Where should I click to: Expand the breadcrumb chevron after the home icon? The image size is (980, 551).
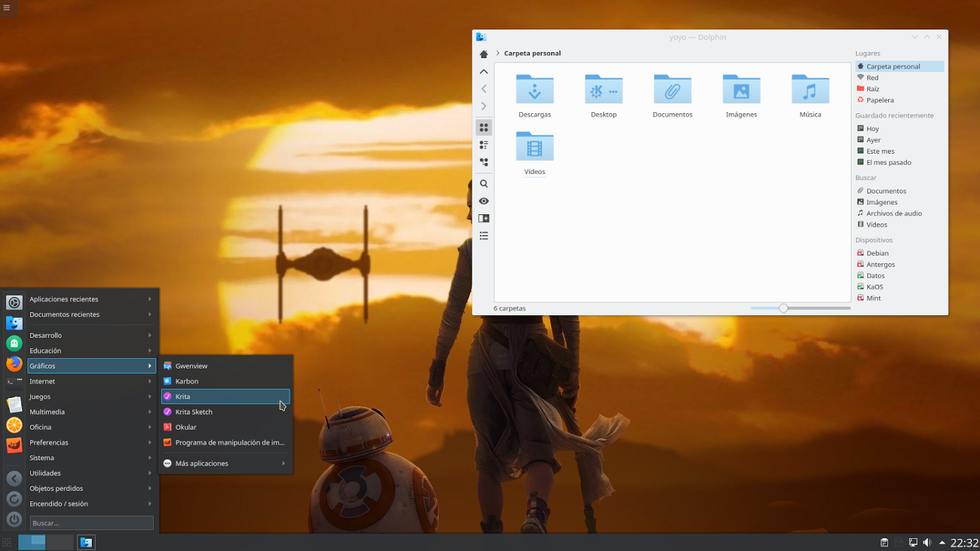click(x=497, y=53)
